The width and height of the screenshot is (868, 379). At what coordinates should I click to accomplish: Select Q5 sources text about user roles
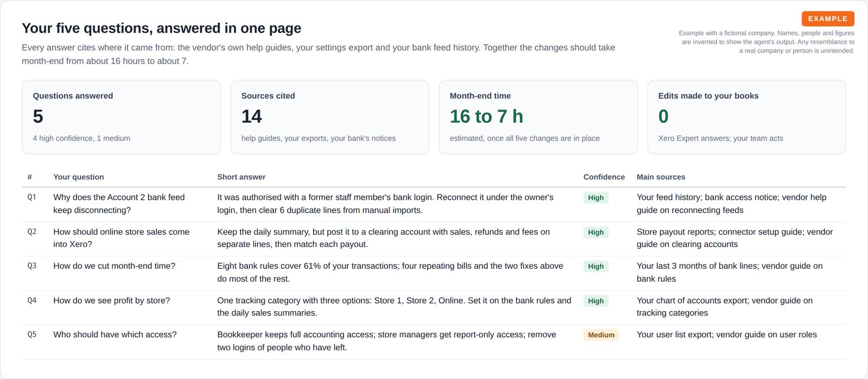click(727, 335)
